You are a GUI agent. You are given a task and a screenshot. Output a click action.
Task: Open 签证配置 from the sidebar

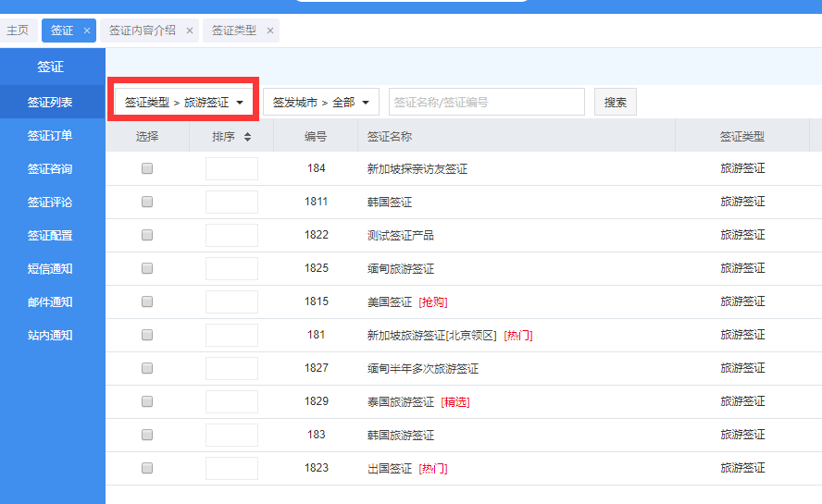(x=50, y=236)
